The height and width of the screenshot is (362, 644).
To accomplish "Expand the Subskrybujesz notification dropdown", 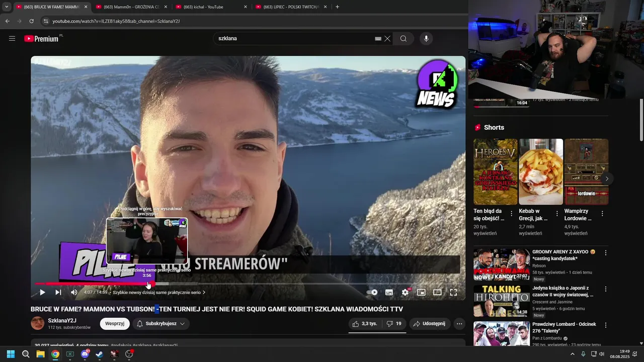I will (161, 324).
